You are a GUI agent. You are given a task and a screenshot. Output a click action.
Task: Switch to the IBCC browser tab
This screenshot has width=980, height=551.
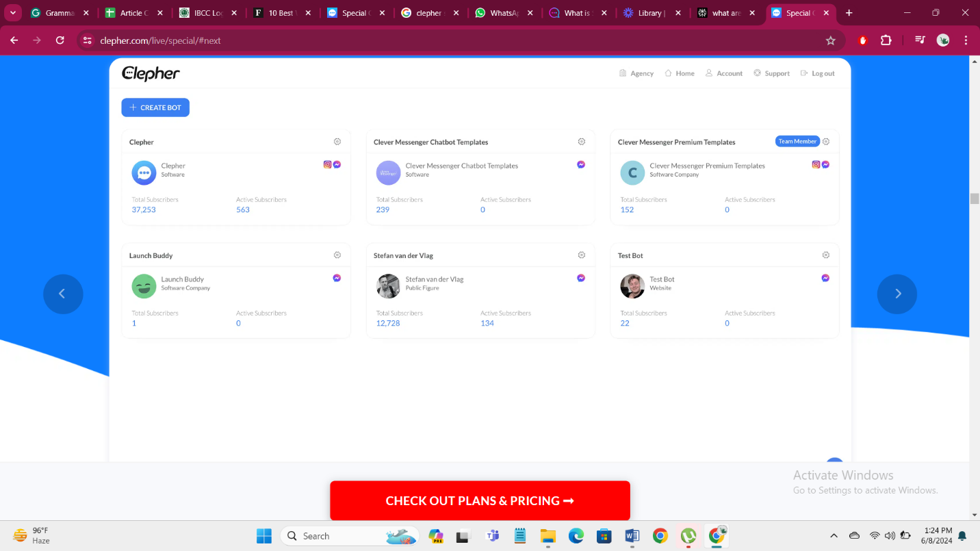pos(209,13)
